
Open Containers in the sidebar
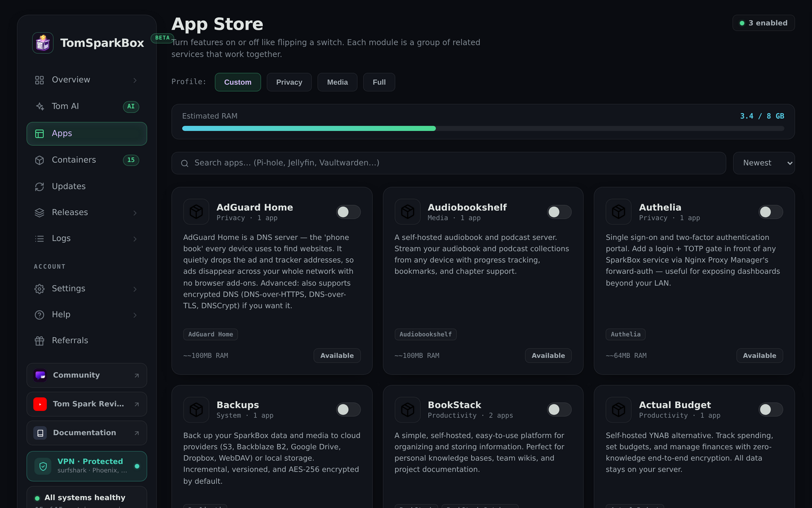[x=87, y=160]
